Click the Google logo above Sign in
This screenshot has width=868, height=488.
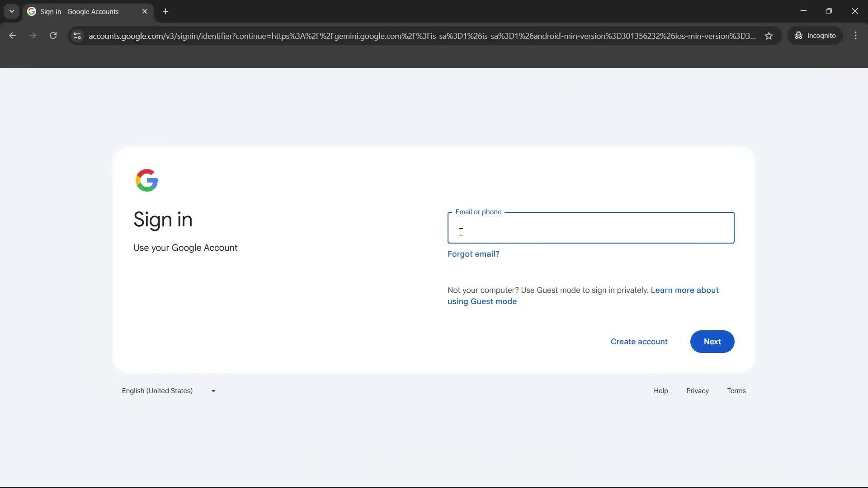pyautogui.click(x=146, y=180)
